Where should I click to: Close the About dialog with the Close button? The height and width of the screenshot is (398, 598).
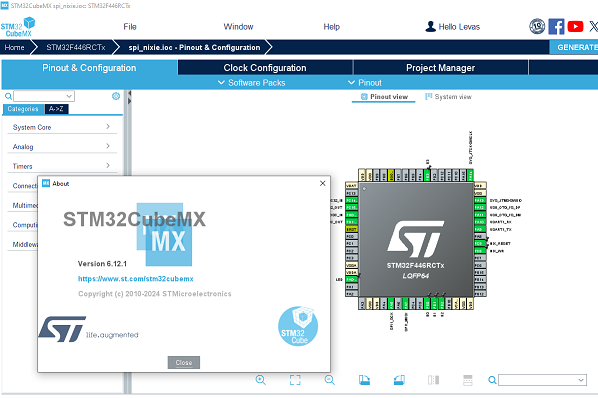pos(184,363)
